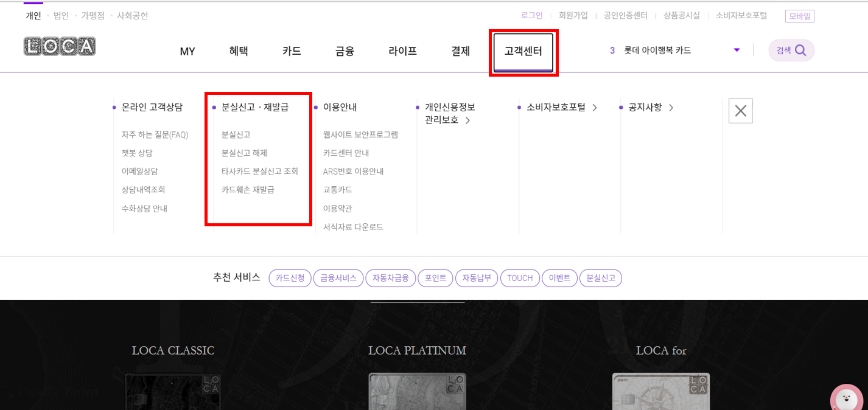Click the 로그인 link
This screenshot has width=868, height=410.
click(x=532, y=16)
